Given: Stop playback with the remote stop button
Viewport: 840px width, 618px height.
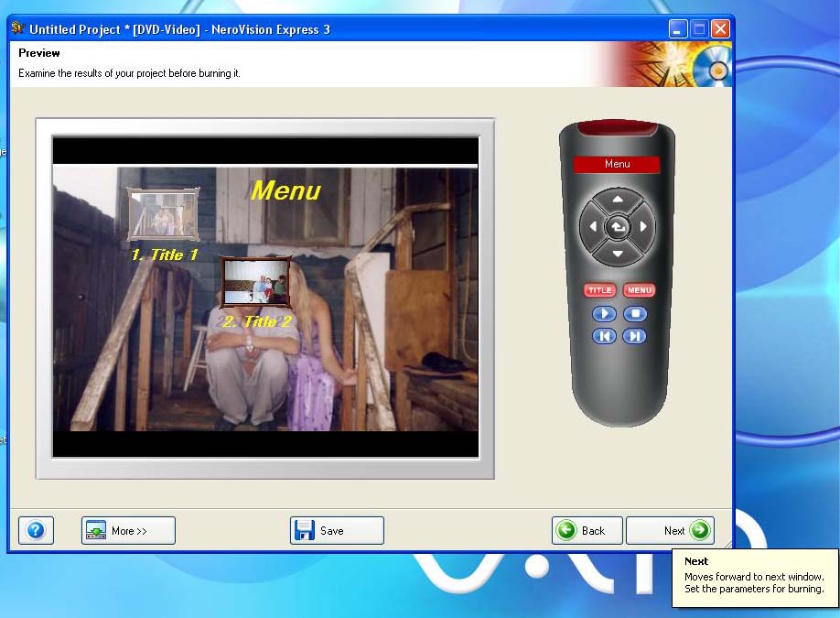Looking at the screenshot, I should [x=635, y=313].
